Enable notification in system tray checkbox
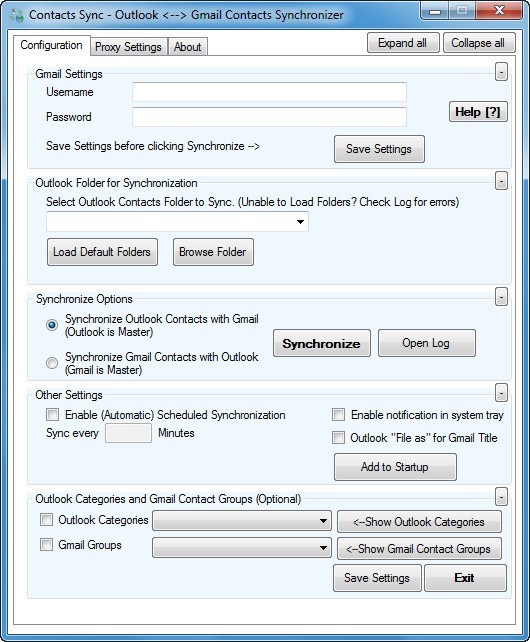 [338, 415]
